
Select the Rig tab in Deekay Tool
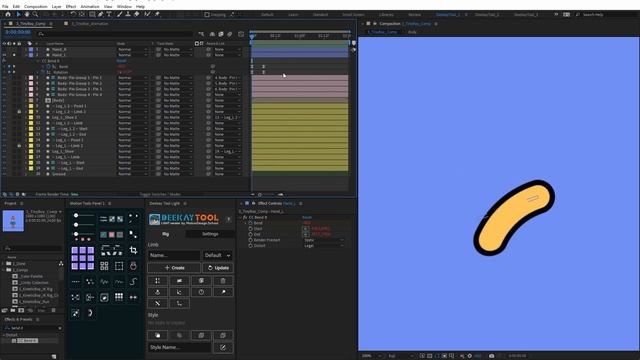click(165, 234)
